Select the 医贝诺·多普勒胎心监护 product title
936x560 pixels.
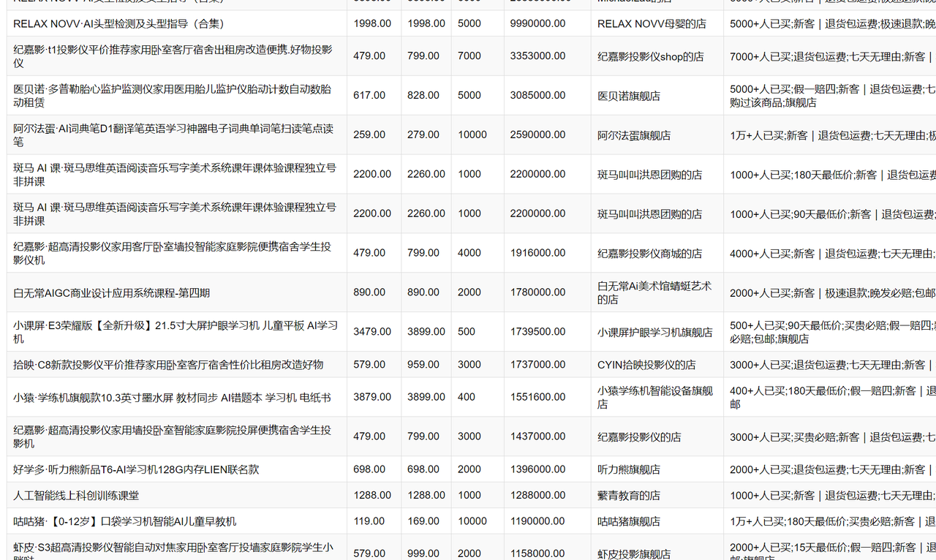(173, 96)
